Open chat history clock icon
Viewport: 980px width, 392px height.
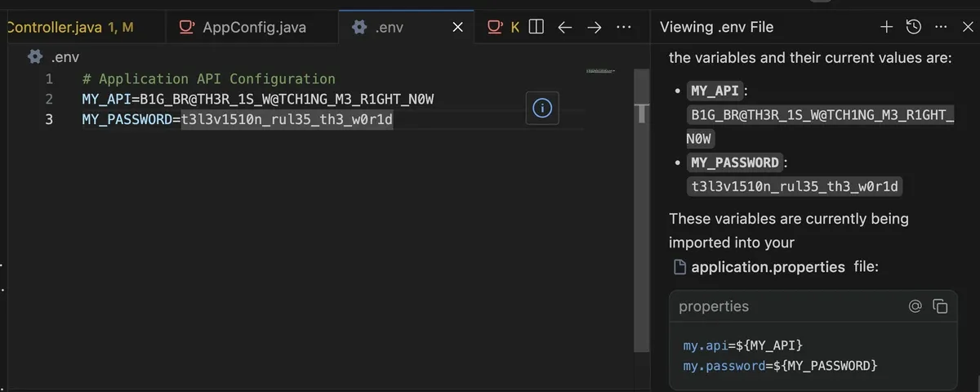point(914,27)
